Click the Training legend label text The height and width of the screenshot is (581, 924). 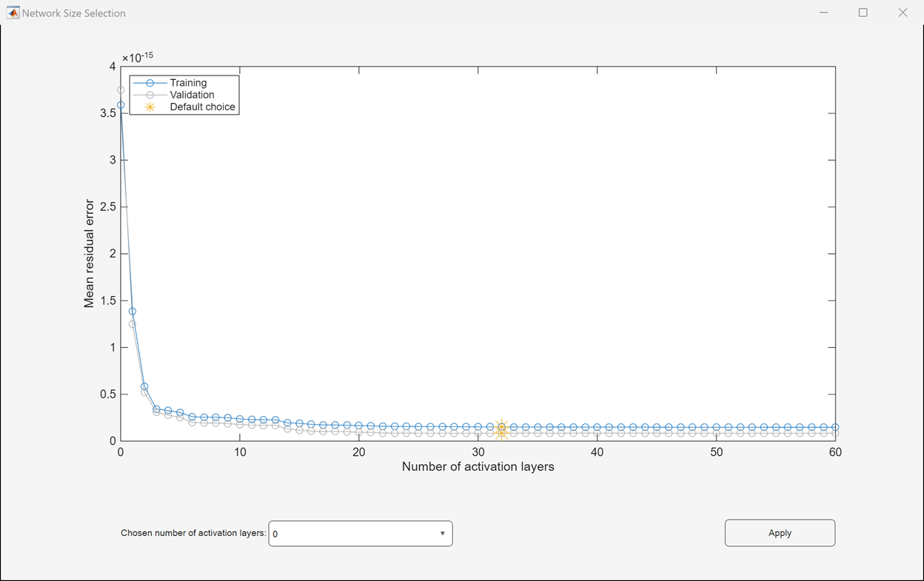coord(188,83)
